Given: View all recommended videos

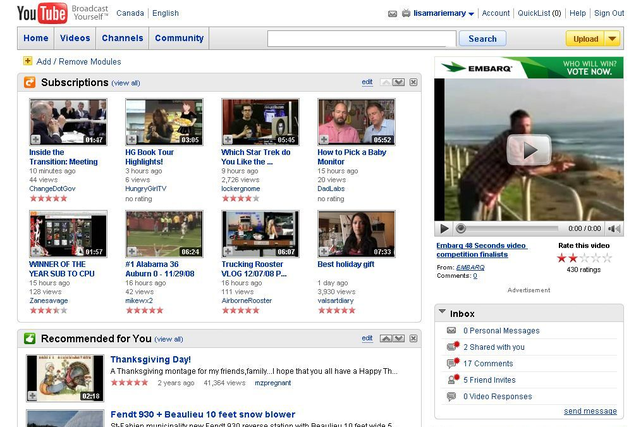Looking at the screenshot, I should (x=169, y=339).
